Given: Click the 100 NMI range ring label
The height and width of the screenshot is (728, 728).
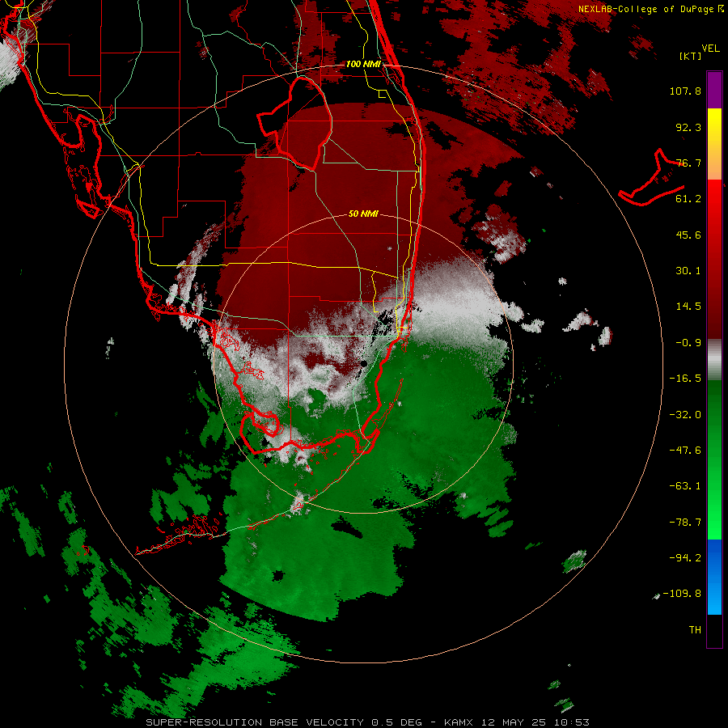Looking at the screenshot, I should pyautogui.click(x=363, y=64).
